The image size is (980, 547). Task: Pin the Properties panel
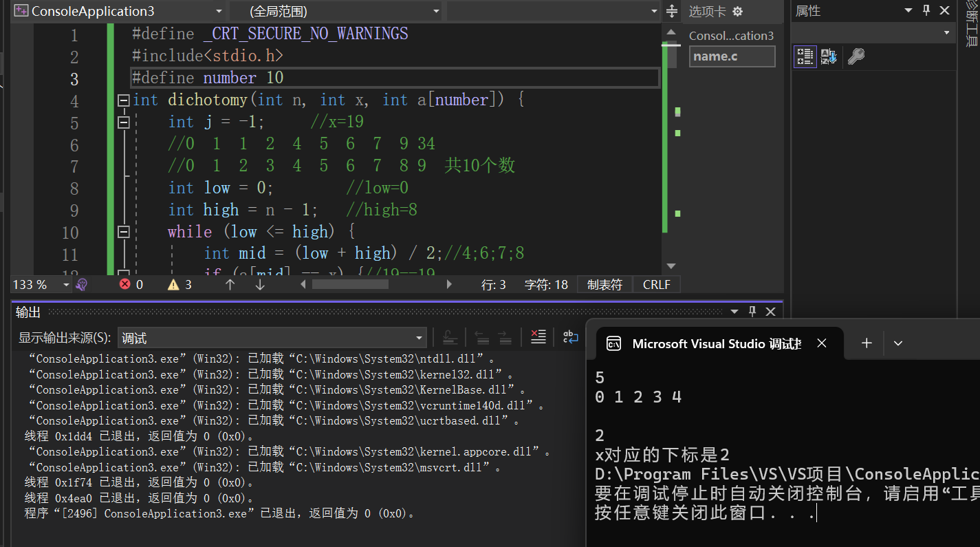pos(926,10)
